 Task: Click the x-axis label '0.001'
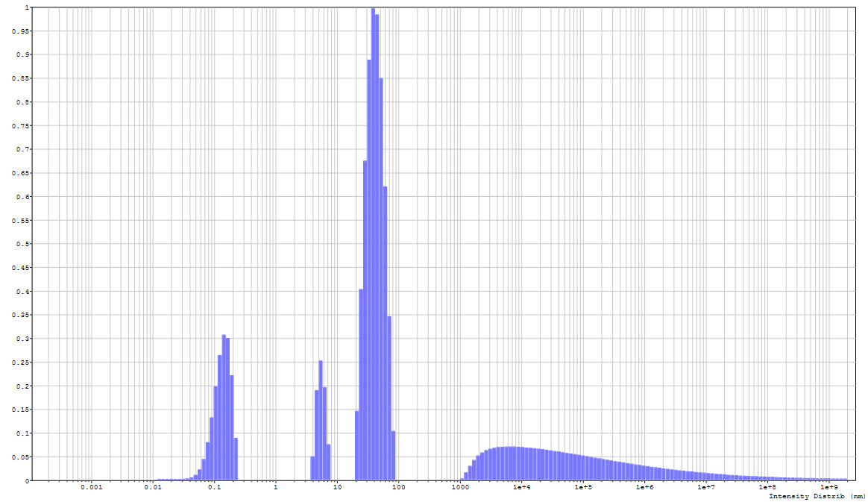point(91,487)
